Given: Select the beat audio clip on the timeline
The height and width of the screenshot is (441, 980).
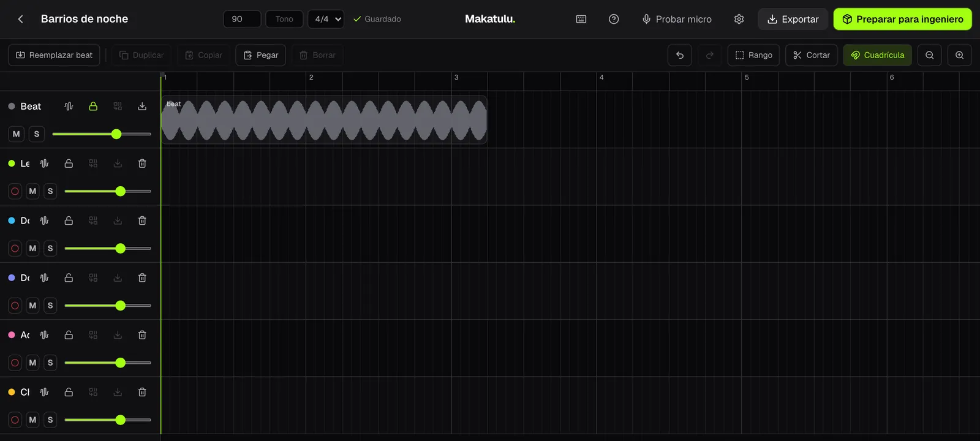Looking at the screenshot, I should coord(324,120).
